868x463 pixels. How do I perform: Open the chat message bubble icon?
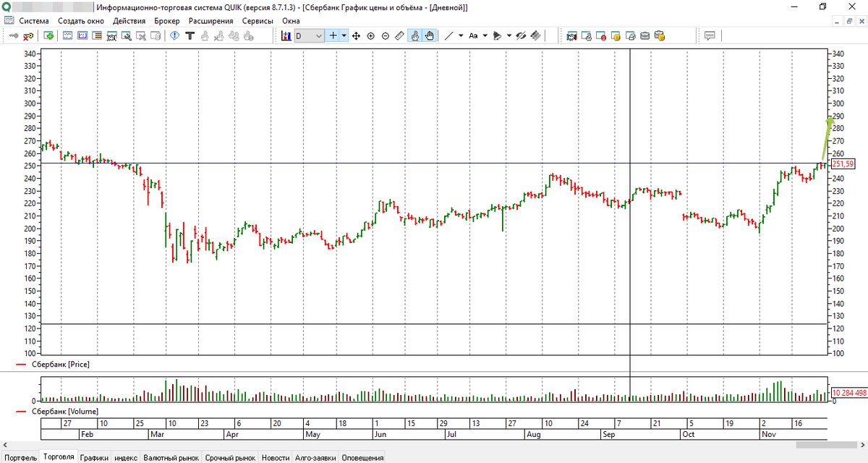click(x=709, y=36)
